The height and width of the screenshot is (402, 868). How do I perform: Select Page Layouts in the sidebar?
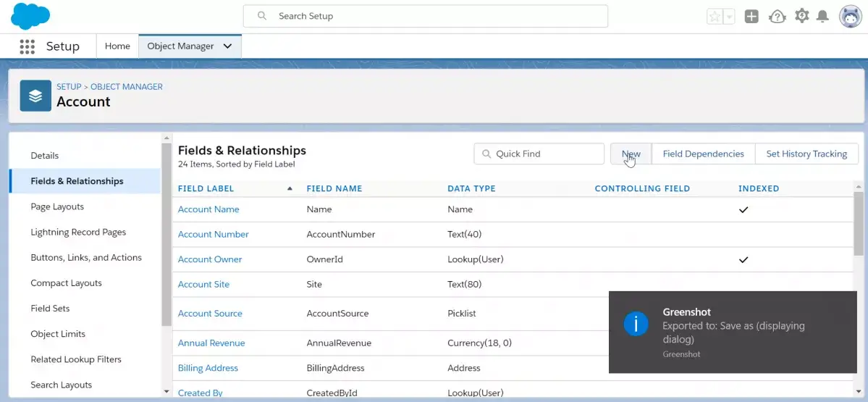coord(57,206)
